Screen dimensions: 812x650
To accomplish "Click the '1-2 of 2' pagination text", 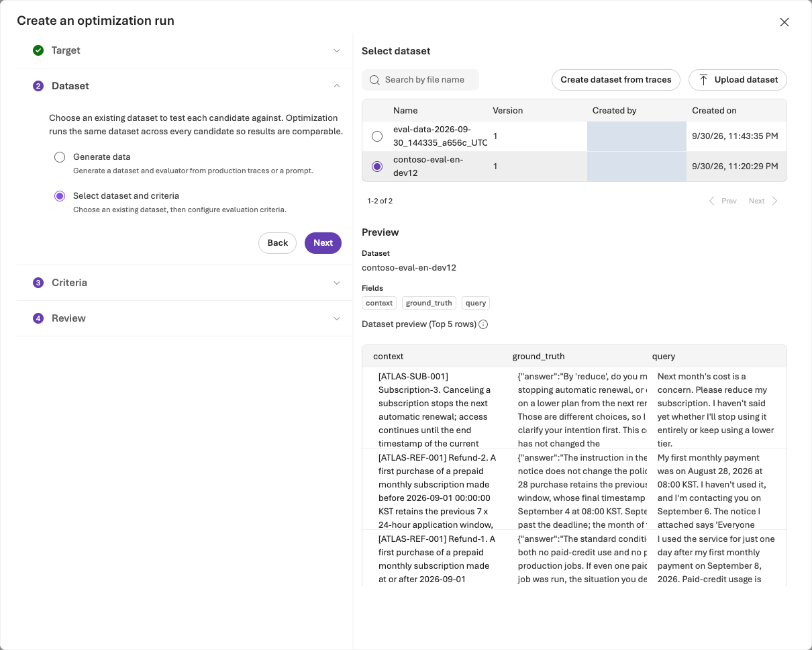I will [x=380, y=201].
